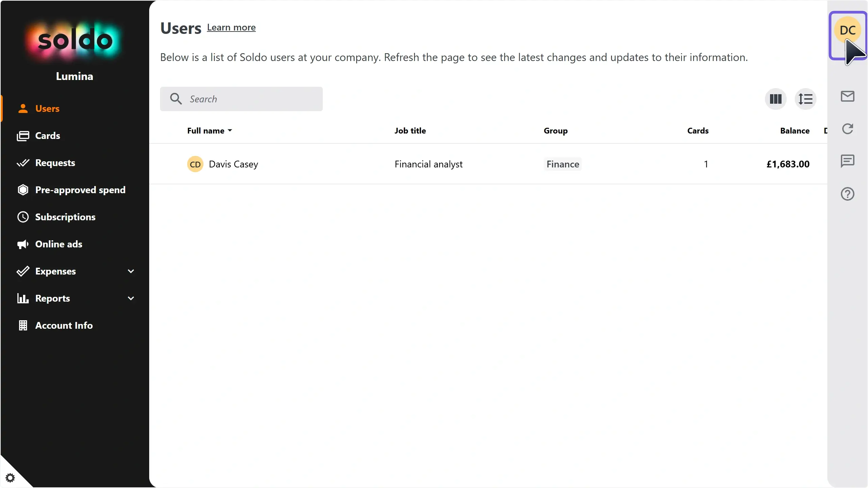The image size is (868, 488).
Task: Expand the Expenses menu chevron
Action: point(131,271)
